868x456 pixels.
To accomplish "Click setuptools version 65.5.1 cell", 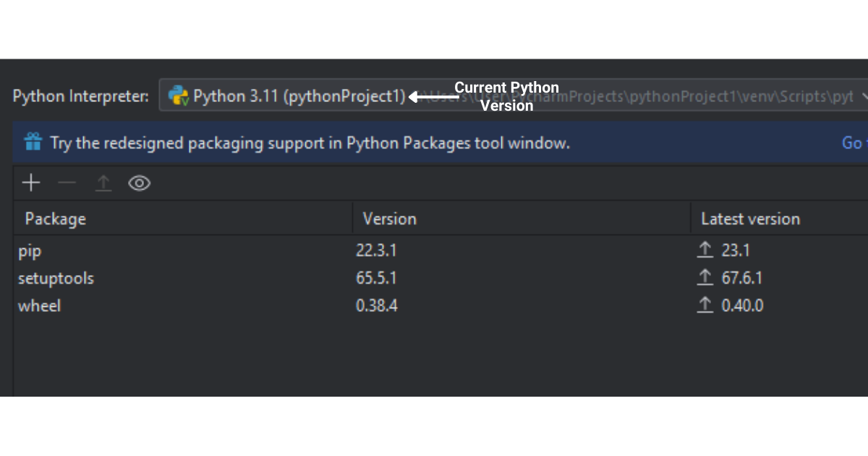I will tap(376, 278).
